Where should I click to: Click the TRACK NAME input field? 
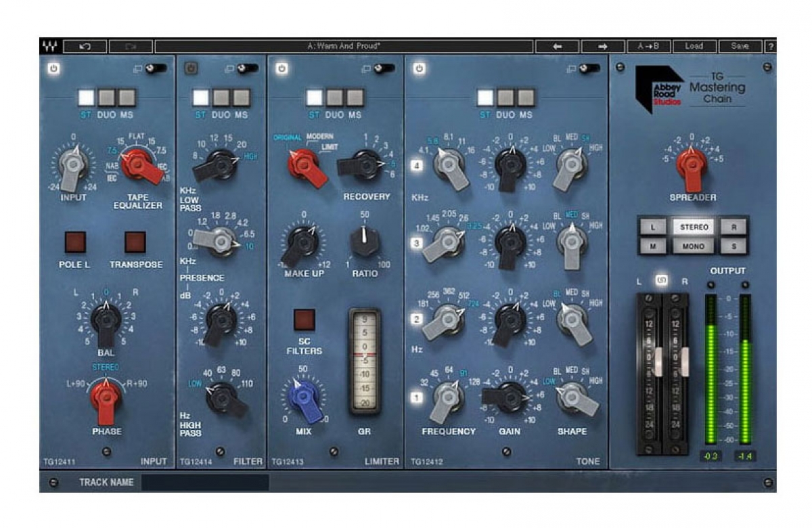pos(206,483)
